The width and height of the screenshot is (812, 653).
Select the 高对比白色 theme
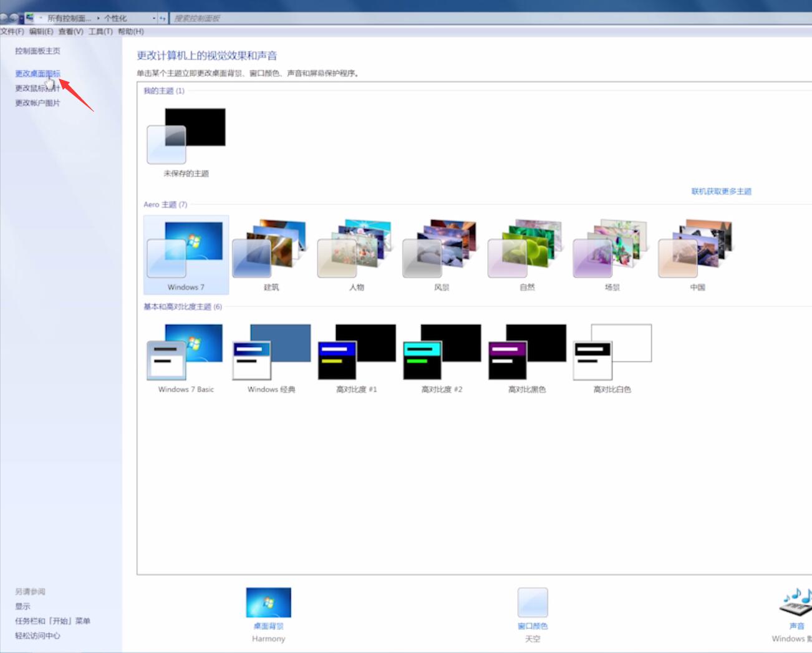pyautogui.click(x=612, y=358)
